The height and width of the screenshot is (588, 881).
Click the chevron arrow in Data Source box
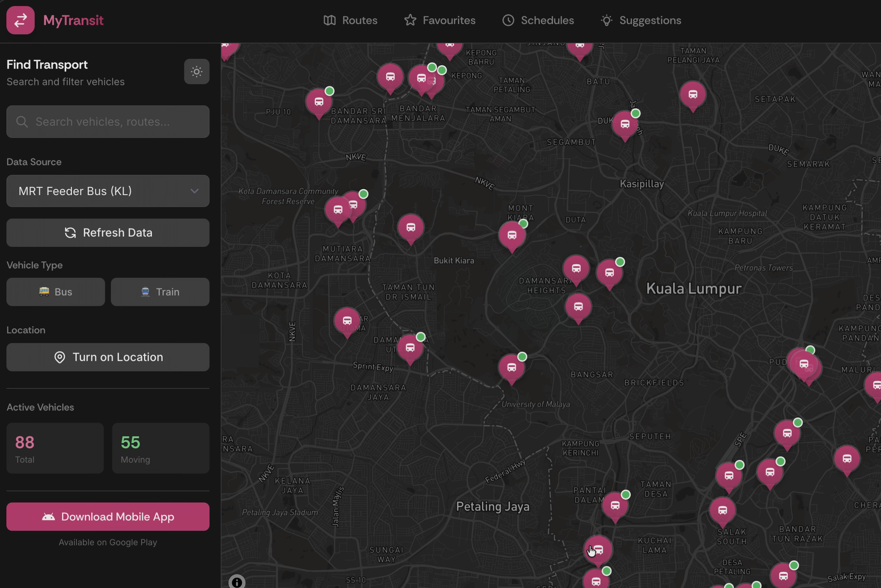point(194,191)
